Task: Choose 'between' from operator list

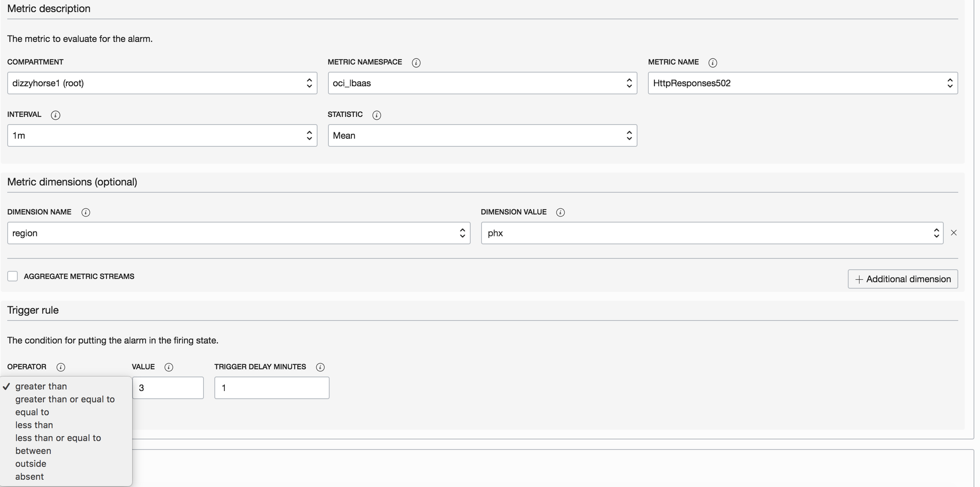Action: point(33,451)
